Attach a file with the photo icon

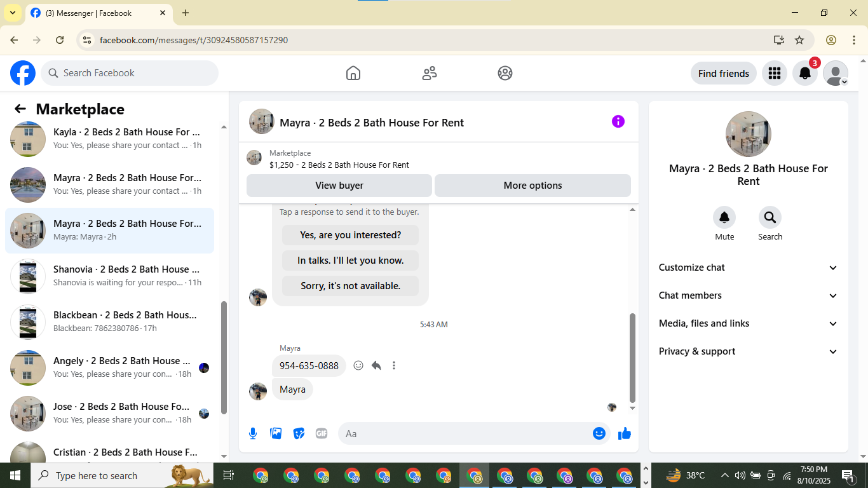click(x=276, y=433)
